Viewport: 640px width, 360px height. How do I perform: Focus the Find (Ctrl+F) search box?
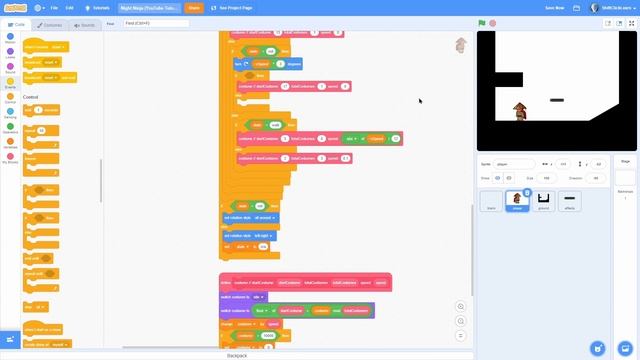156,23
